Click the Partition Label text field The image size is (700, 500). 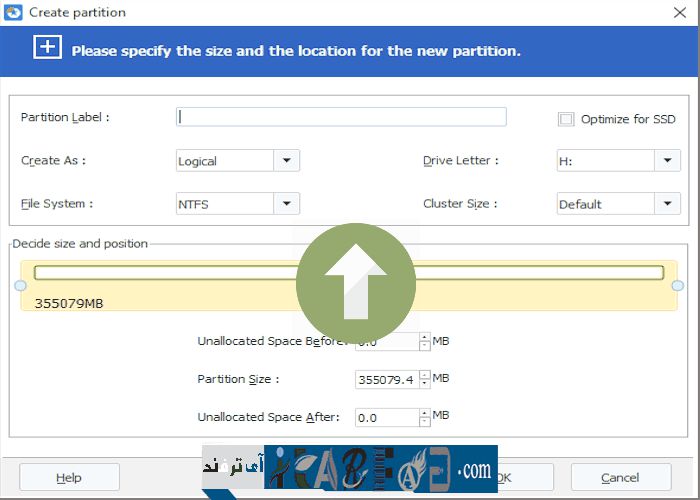coord(340,117)
